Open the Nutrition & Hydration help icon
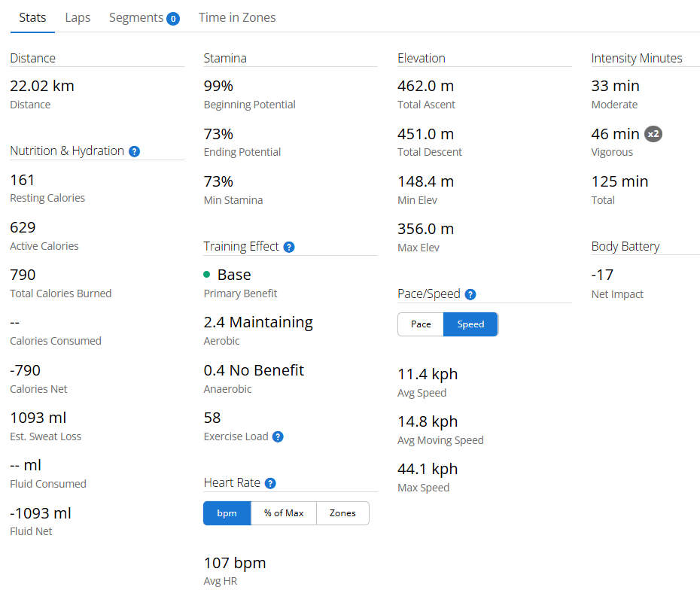The height and width of the screenshot is (593, 700). pos(134,151)
